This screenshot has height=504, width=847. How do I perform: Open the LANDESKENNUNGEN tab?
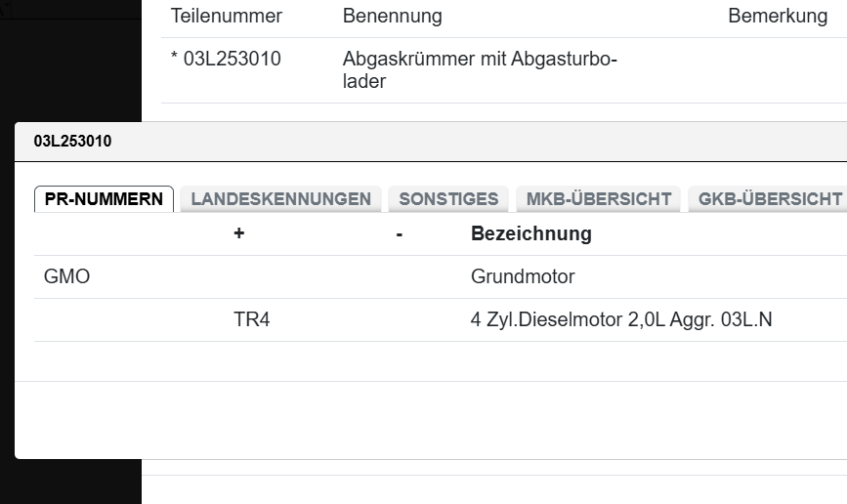coord(281,198)
